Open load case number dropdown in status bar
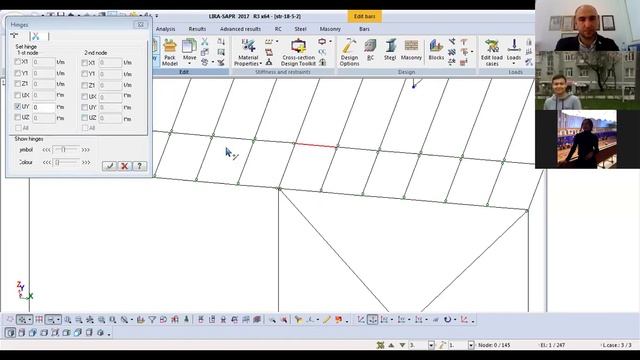 point(431,345)
